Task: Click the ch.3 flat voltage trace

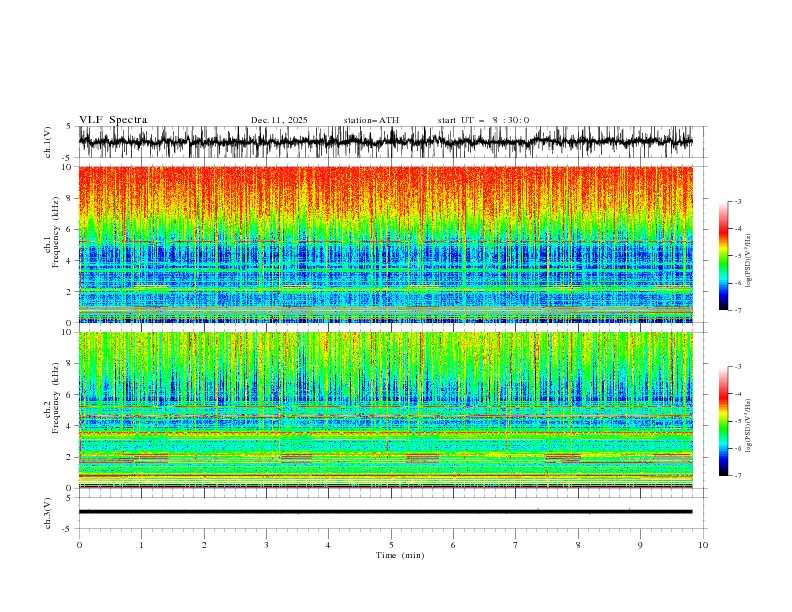Action: click(386, 512)
